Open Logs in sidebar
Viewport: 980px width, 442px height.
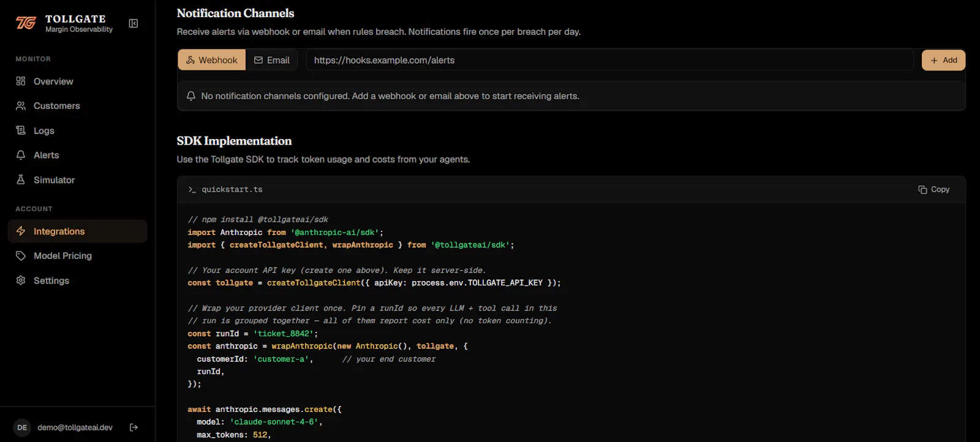pyautogui.click(x=78, y=130)
